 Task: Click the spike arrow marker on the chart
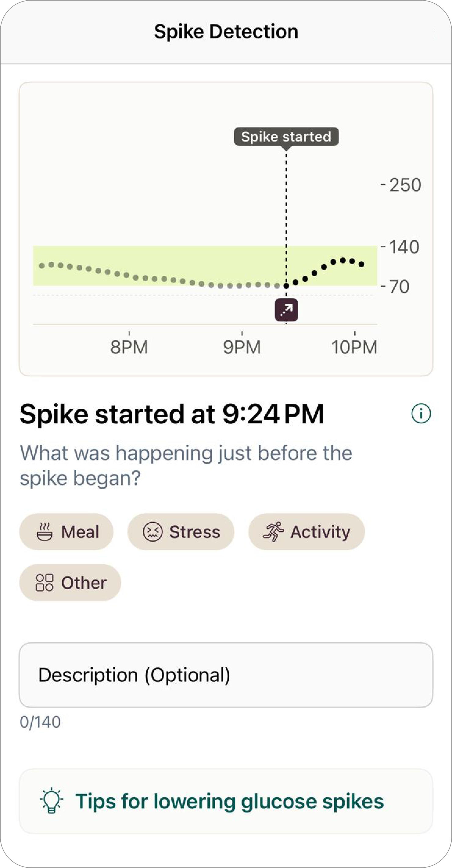click(286, 310)
